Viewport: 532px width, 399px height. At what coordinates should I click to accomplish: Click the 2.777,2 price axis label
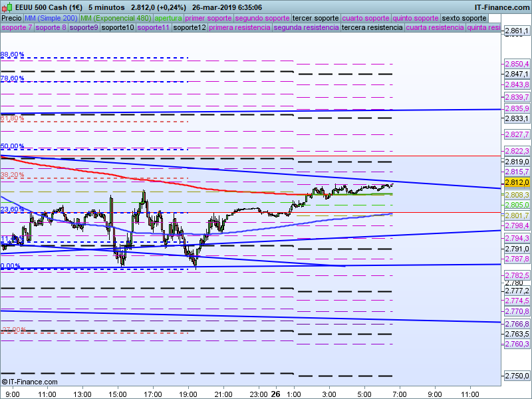517,291
